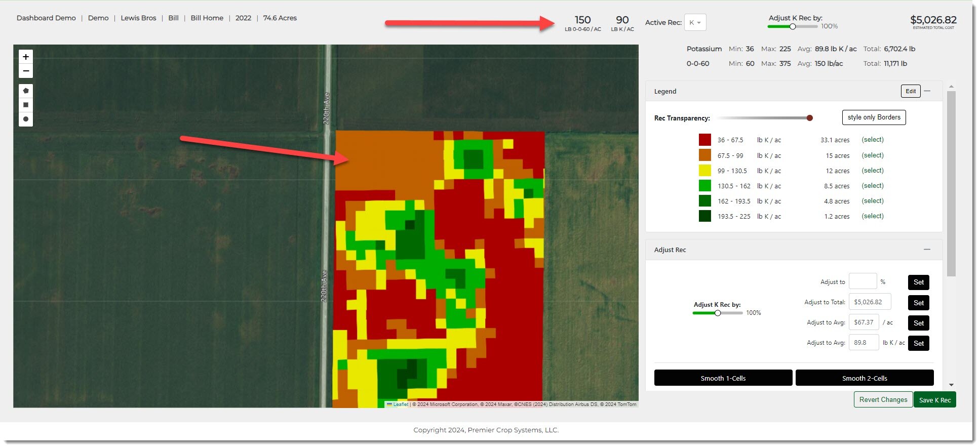Toggle style only Borders
The image size is (980, 448).
tap(874, 117)
